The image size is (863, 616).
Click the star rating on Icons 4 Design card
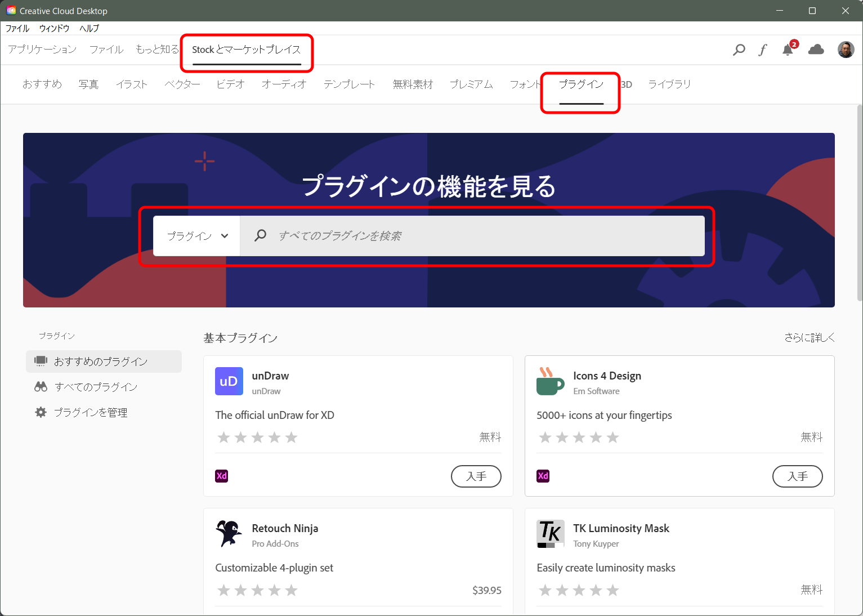(579, 438)
